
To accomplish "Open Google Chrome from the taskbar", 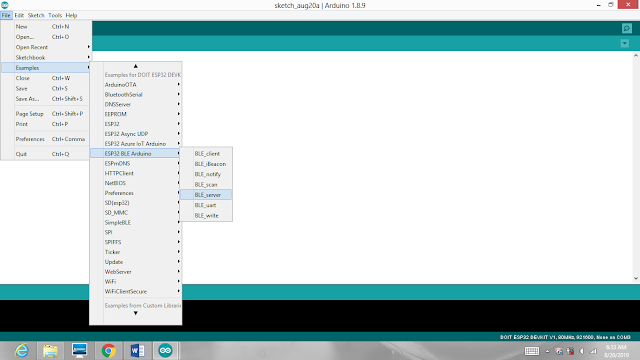I will (x=109, y=351).
